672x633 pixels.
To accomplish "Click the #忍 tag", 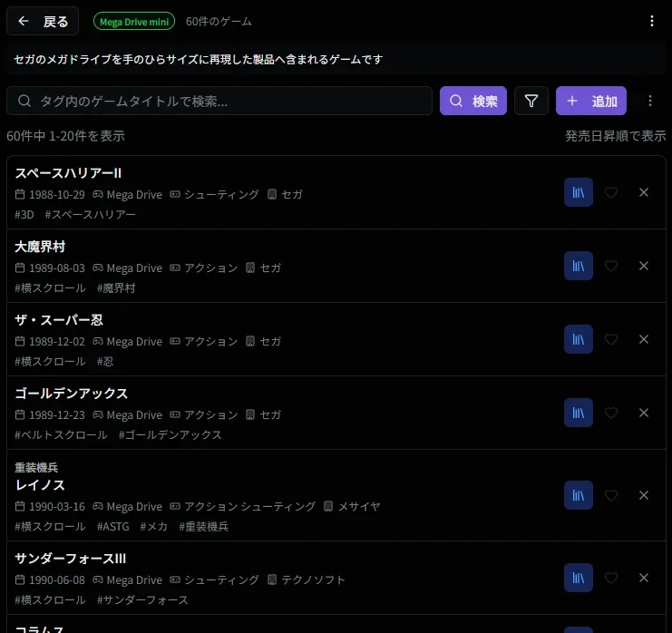I will [105, 361].
